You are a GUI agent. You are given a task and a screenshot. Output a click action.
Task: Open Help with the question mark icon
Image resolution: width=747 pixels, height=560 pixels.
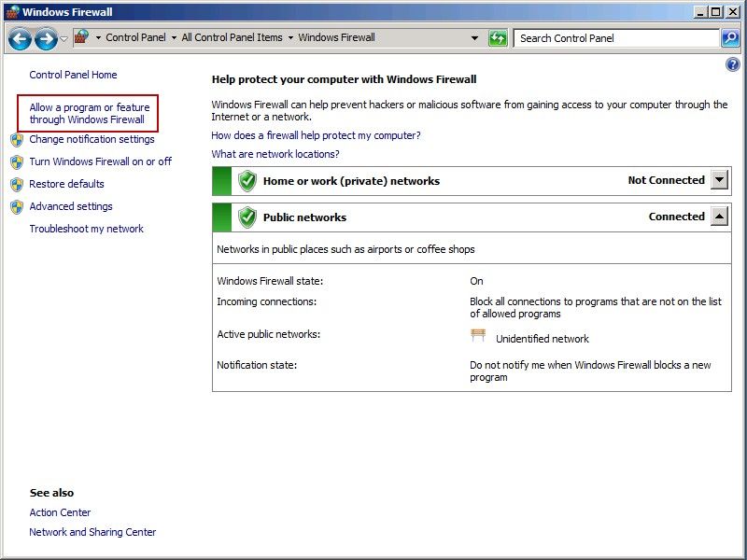click(x=733, y=63)
